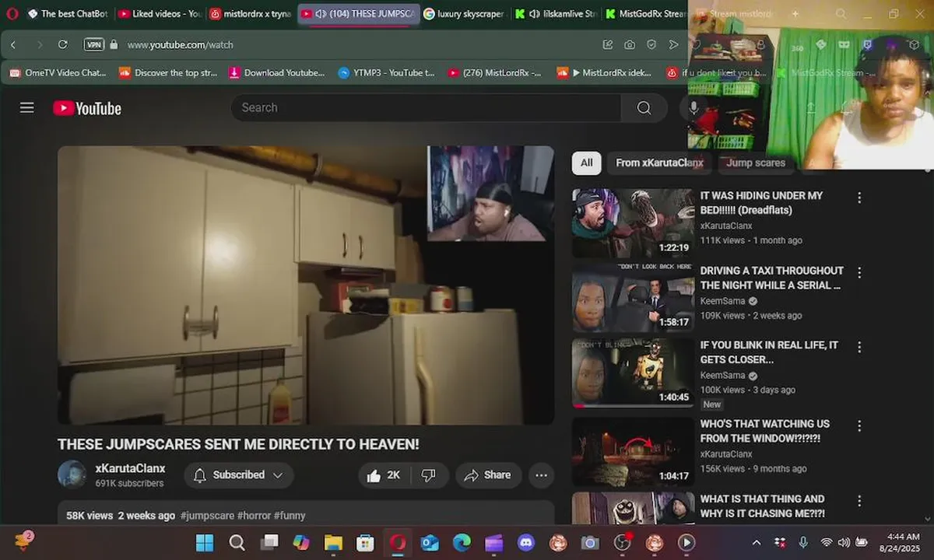Switch to the luxury skyscraper tab

[464, 14]
